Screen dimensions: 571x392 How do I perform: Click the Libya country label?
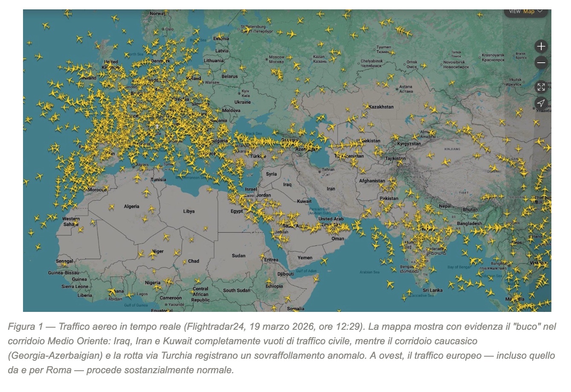(189, 211)
